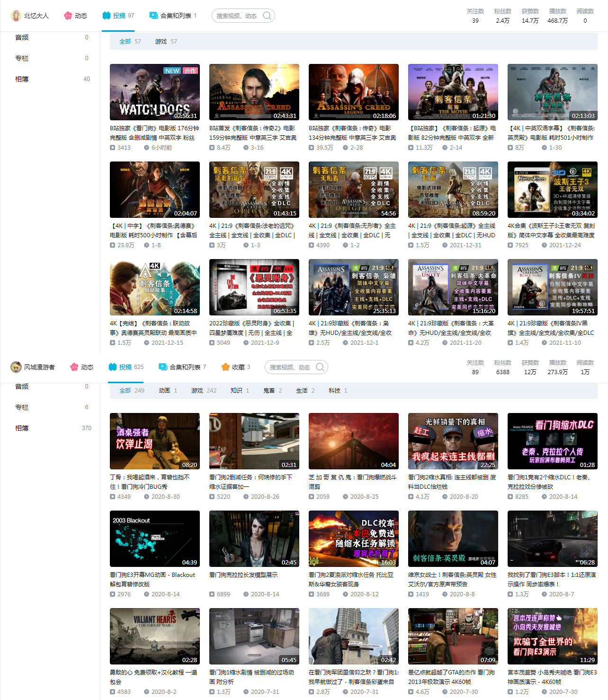This screenshot has height=700, width=608.
Task: Click the search magnifier icon in 风城漫游者 profile
Action: coord(320,367)
